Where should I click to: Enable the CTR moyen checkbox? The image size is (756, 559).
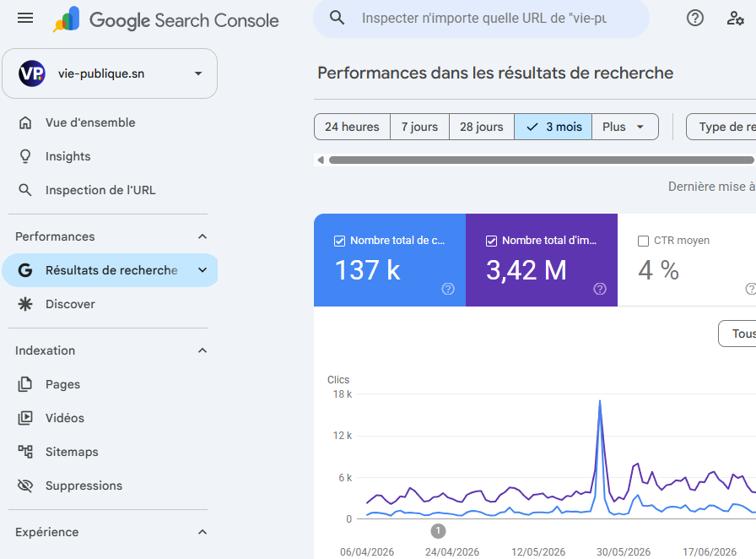pyautogui.click(x=643, y=241)
